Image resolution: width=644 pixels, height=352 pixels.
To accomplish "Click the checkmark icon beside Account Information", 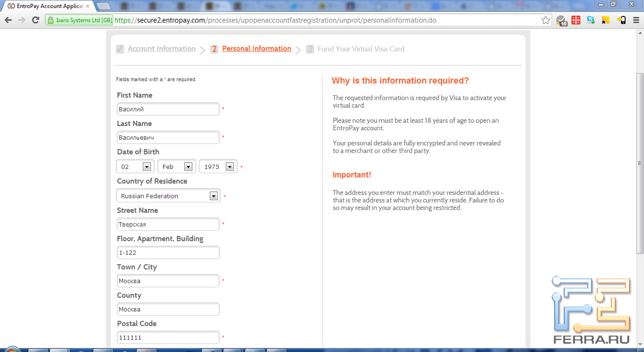I will click(x=120, y=49).
